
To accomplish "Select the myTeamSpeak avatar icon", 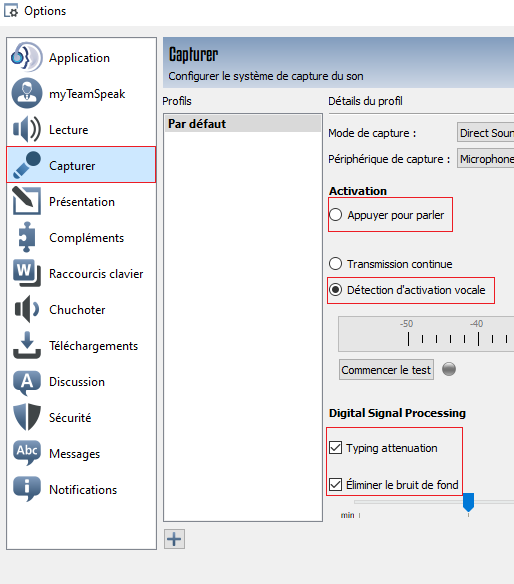I will pos(26,93).
